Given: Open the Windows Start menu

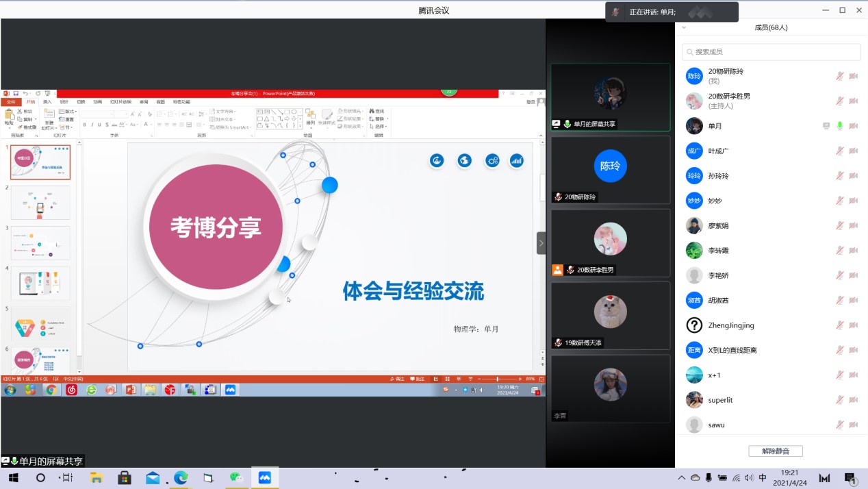Looking at the screenshot, I should [13, 478].
